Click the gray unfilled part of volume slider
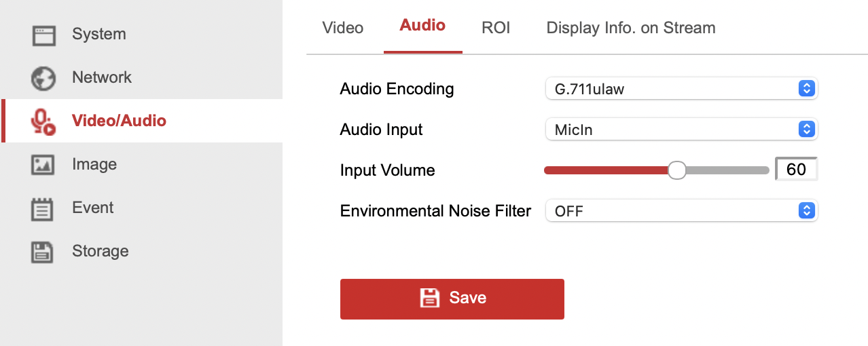The height and width of the screenshot is (346, 868). (x=727, y=170)
